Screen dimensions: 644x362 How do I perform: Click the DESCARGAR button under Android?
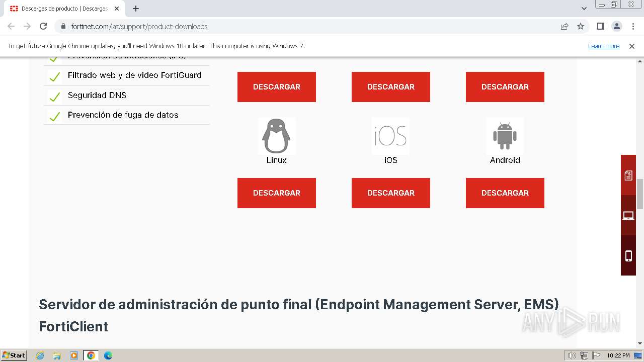(505, 193)
